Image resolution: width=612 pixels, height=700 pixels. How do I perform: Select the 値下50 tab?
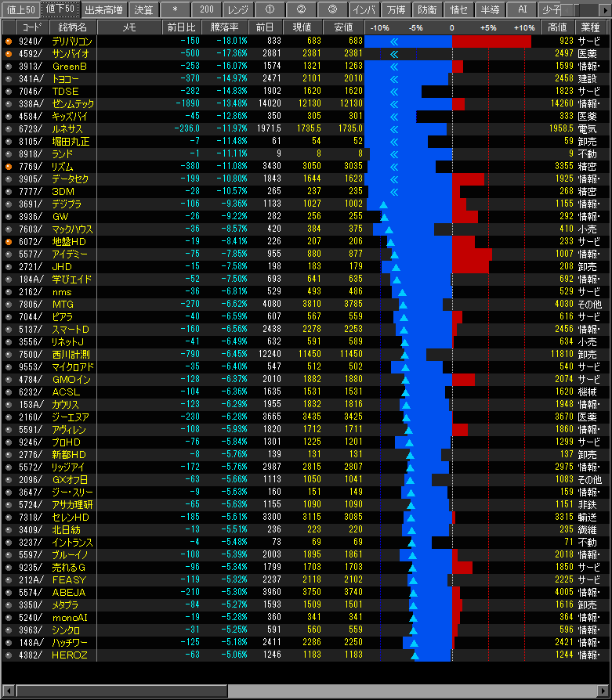pos(60,9)
